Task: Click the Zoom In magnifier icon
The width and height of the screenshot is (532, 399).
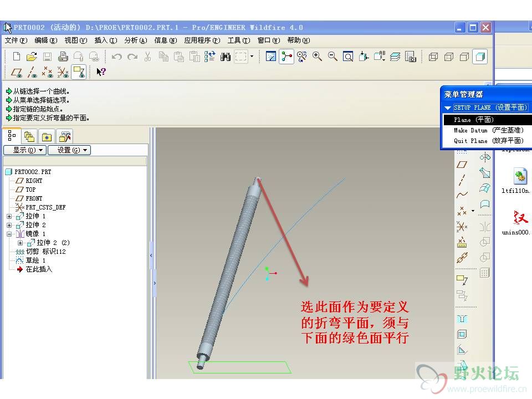Action: pyautogui.click(x=317, y=57)
